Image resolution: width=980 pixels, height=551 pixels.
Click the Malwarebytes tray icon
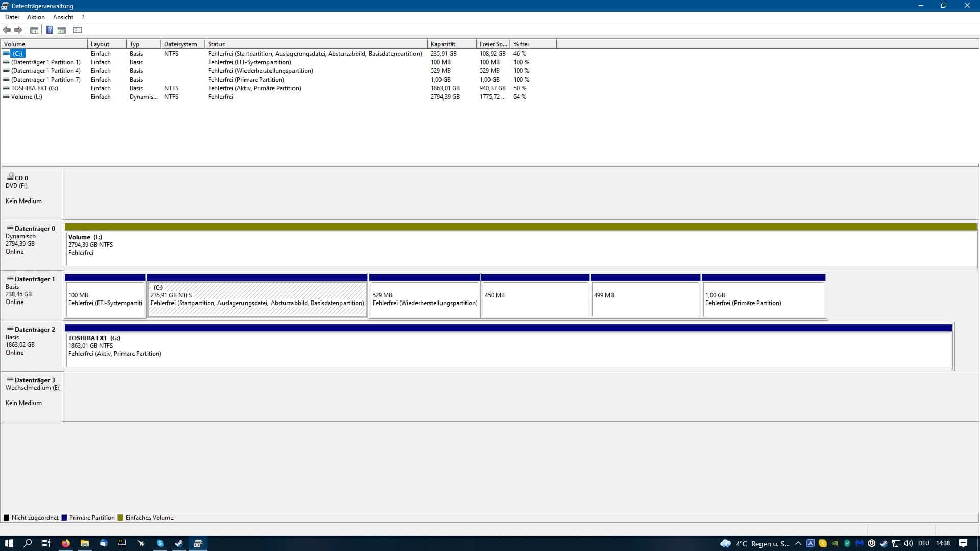(860, 543)
